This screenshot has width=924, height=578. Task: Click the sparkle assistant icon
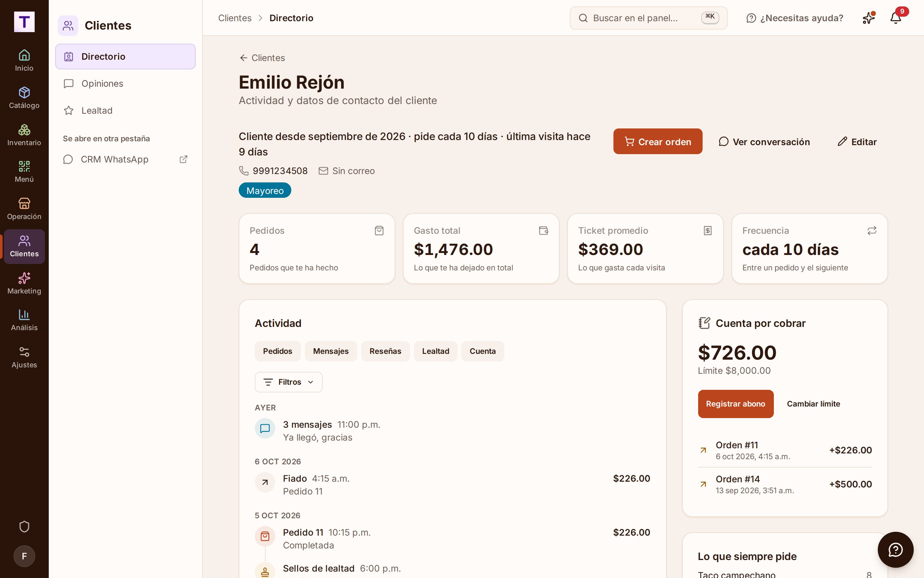[868, 18]
